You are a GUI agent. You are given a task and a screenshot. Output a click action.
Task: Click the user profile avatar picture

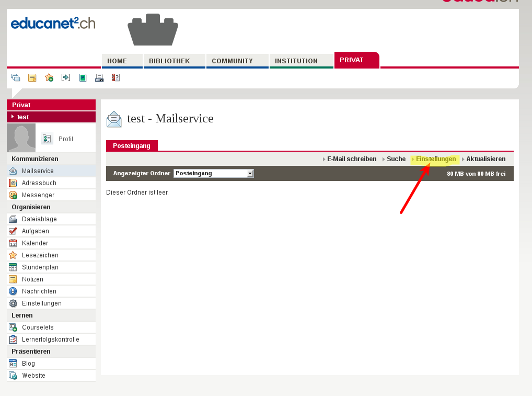tap(21, 138)
